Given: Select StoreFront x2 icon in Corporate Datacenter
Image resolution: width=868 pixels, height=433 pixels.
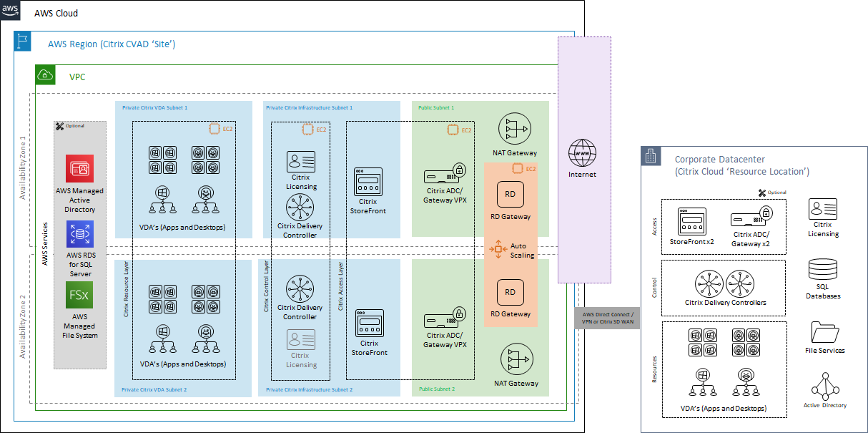Looking at the screenshot, I should [692, 222].
